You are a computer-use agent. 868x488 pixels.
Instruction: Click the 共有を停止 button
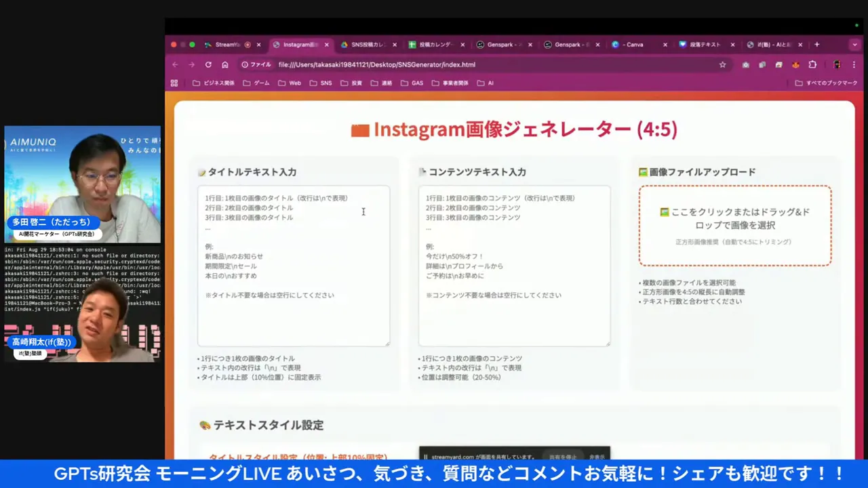pyautogui.click(x=562, y=457)
